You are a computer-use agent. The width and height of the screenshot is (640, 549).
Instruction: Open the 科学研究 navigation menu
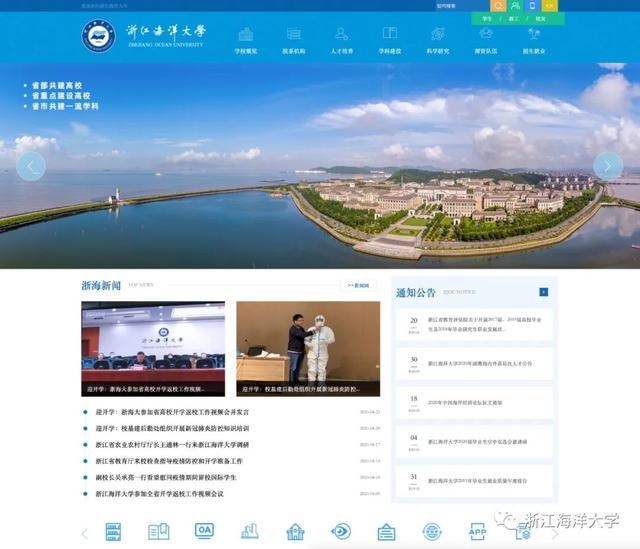pos(438,41)
